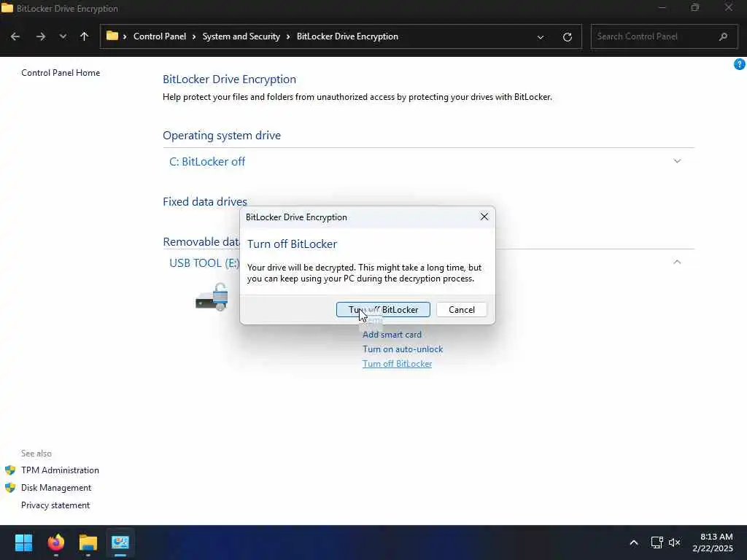Click BitLocker Drive Encryption breadcrumb
This screenshot has height=560, width=747.
(x=347, y=36)
